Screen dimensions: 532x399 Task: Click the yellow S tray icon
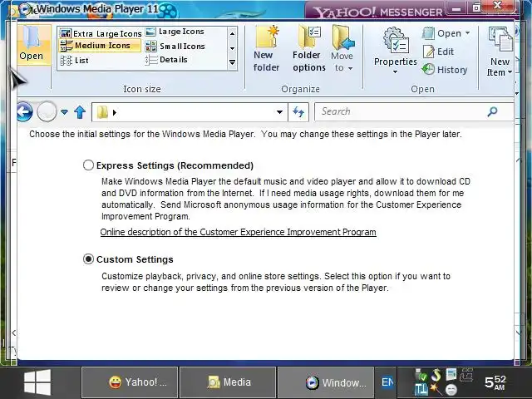436,375
